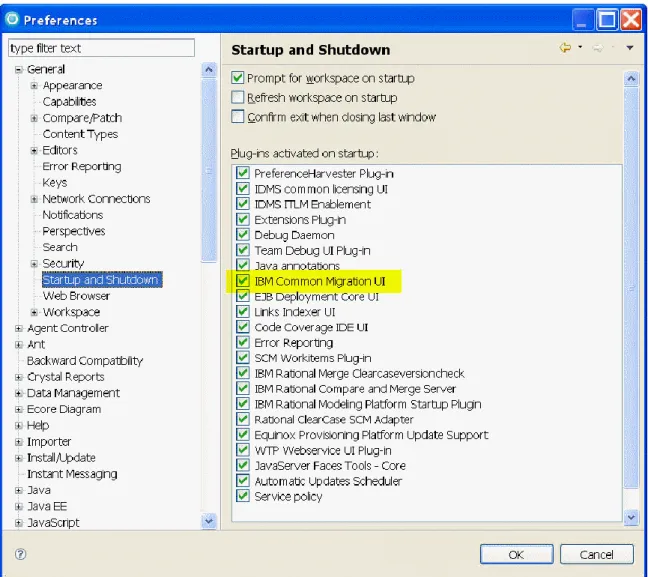This screenshot has width=648, height=577.
Task: Uncheck Debug Daemon plug-in
Action: 243,235
